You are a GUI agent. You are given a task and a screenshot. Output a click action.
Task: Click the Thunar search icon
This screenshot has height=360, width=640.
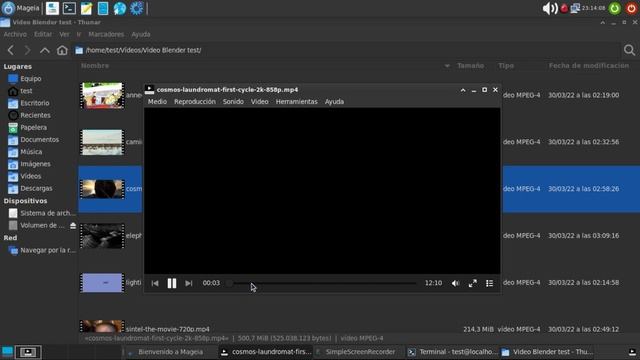[629, 50]
